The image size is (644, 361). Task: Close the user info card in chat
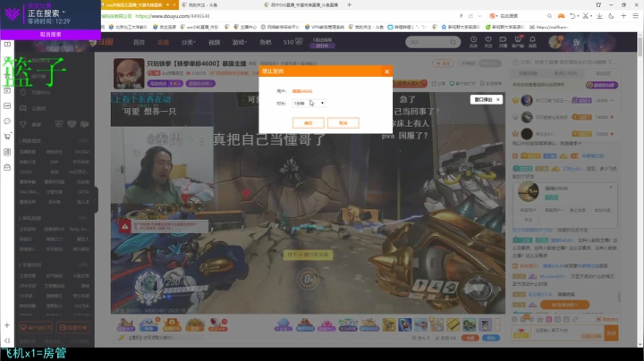click(611, 187)
